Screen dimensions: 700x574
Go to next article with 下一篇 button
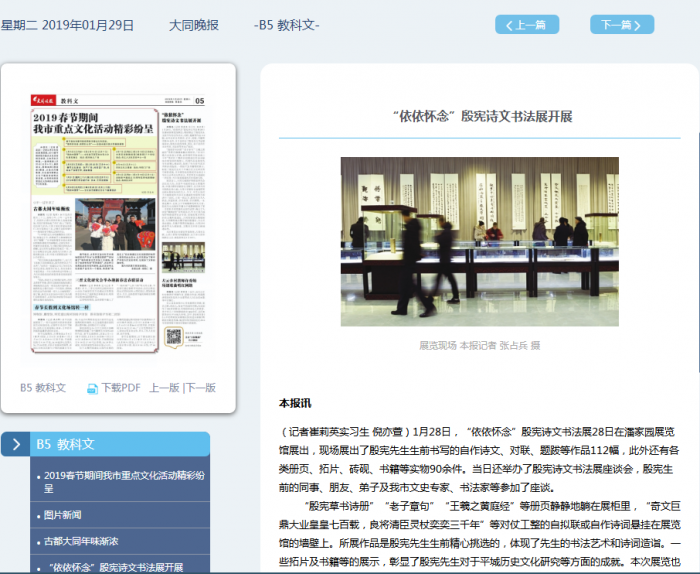[622, 25]
